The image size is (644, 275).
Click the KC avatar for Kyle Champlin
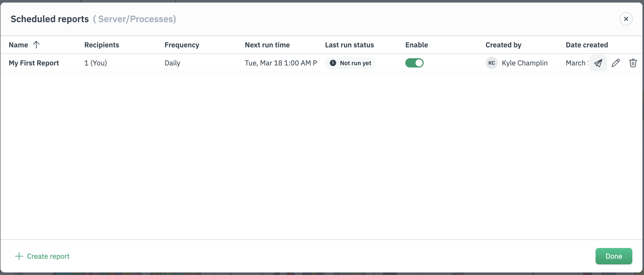pos(491,63)
